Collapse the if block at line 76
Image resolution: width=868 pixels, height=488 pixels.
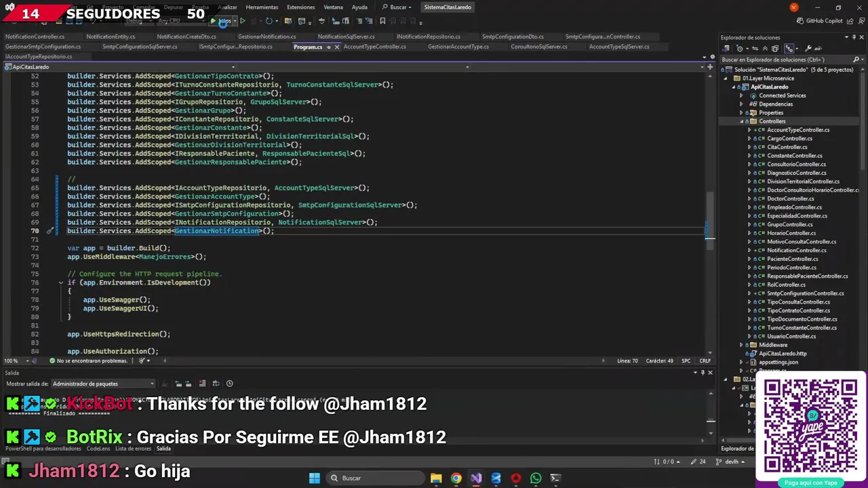(60, 283)
